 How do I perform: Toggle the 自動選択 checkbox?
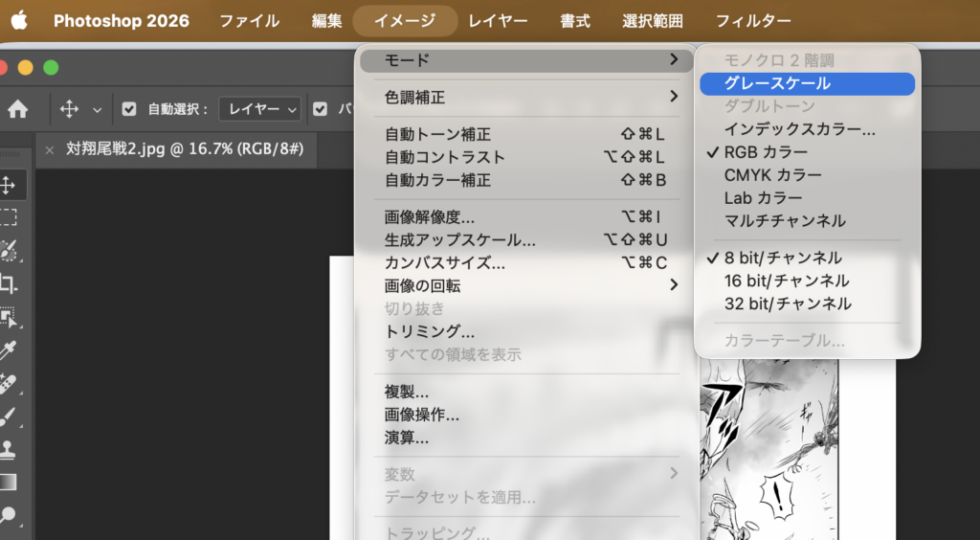click(x=129, y=109)
